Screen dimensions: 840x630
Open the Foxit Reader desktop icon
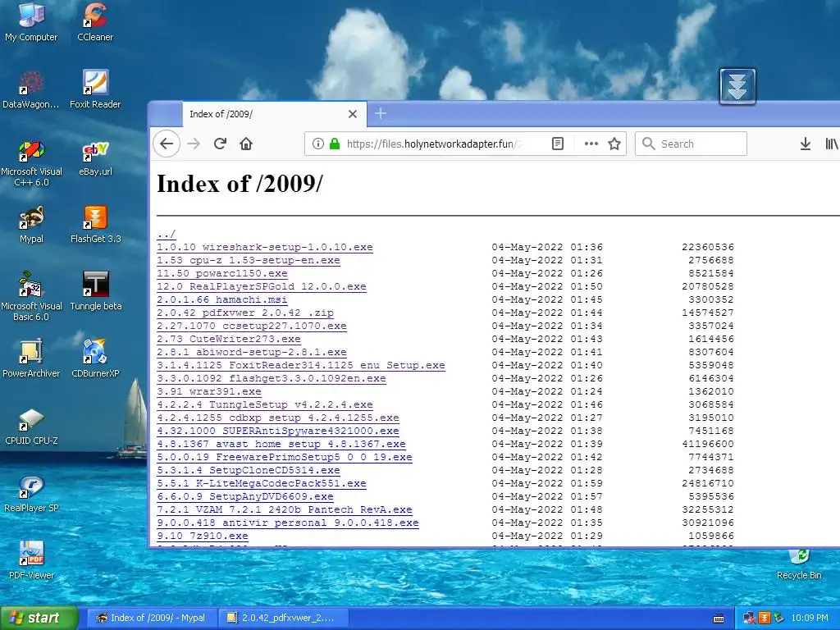click(95, 89)
